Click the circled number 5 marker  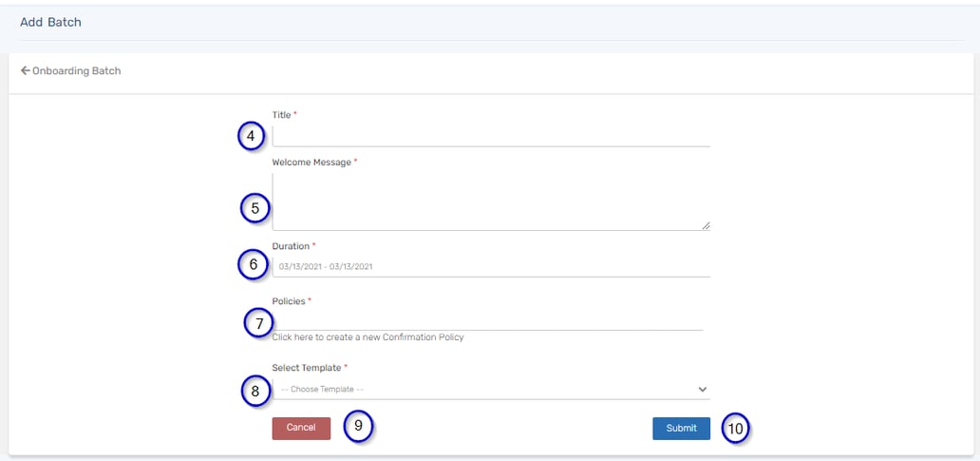click(254, 207)
